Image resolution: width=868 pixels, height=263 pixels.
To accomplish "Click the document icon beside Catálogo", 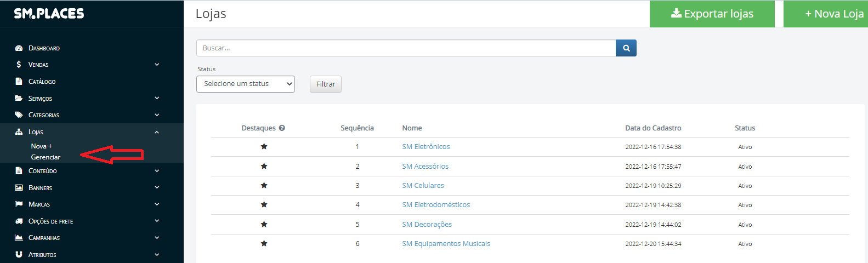I will pyautogui.click(x=19, y=81).
